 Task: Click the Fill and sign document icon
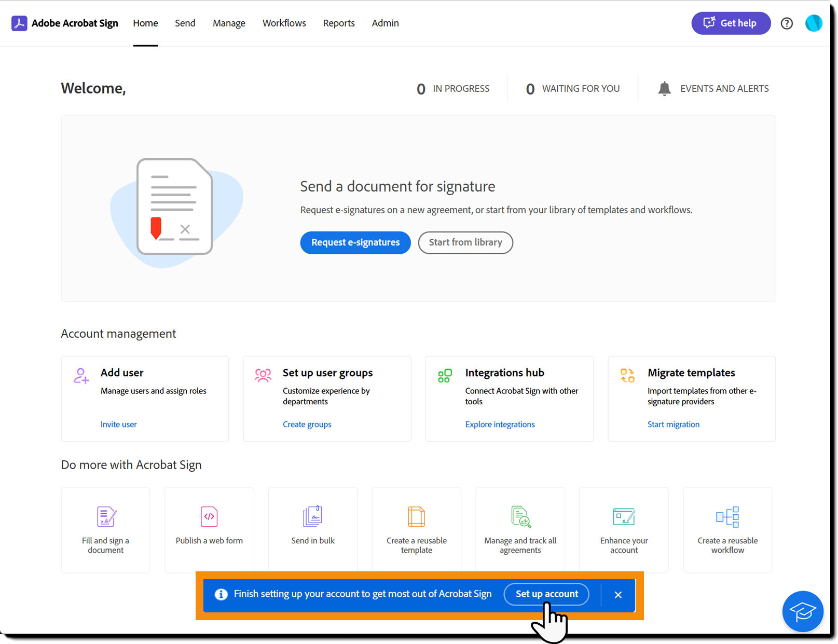[106, 517]
